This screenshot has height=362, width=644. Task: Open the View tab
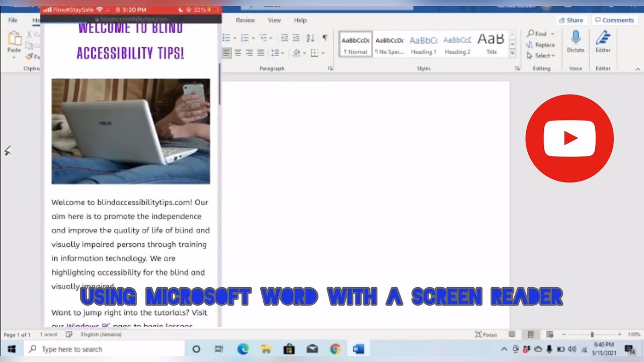274,20
